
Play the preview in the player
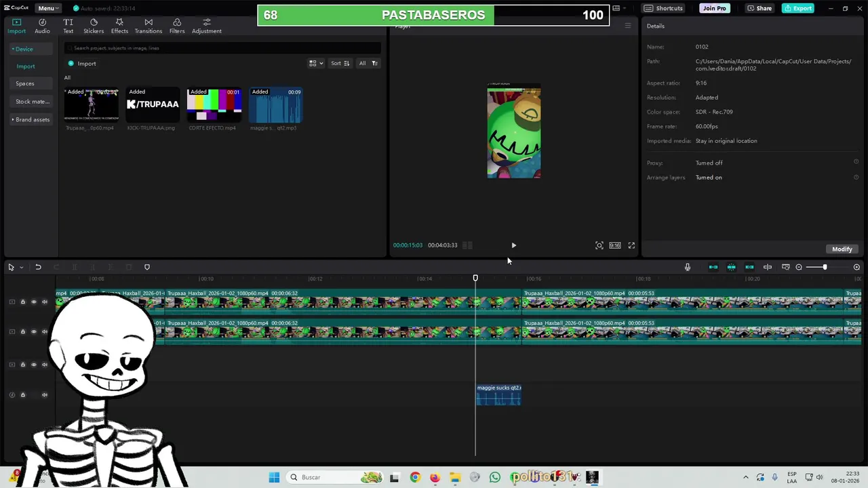point(513,245)
